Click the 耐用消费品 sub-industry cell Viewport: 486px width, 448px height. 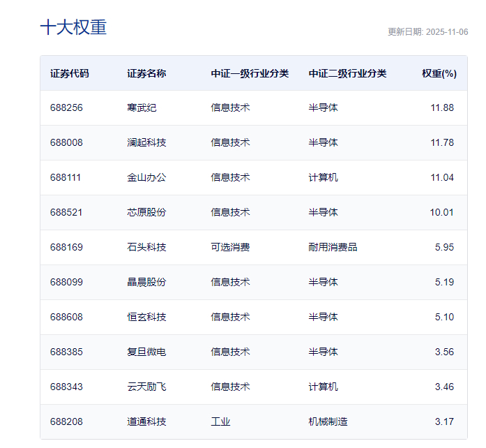pos(333,247)
